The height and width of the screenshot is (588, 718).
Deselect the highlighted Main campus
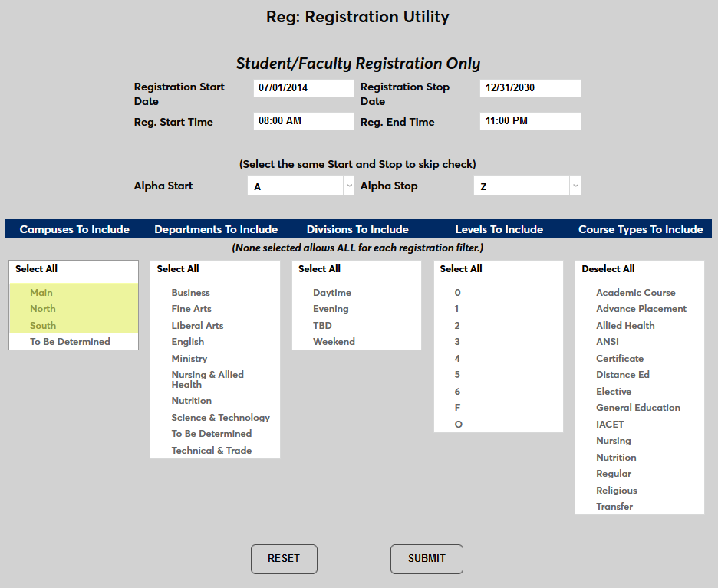pyautogui.click(x=41, y=292)
